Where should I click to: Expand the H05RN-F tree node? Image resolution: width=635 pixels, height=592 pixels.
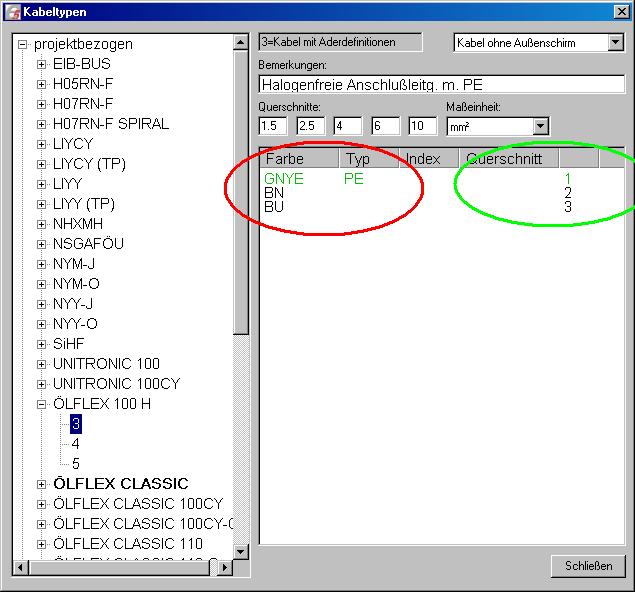(x=41, y=84)
